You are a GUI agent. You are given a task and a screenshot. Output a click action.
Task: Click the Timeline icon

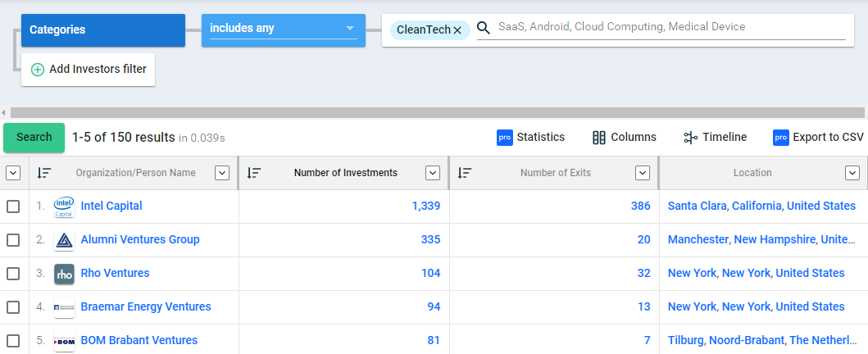tap(690, 138)
